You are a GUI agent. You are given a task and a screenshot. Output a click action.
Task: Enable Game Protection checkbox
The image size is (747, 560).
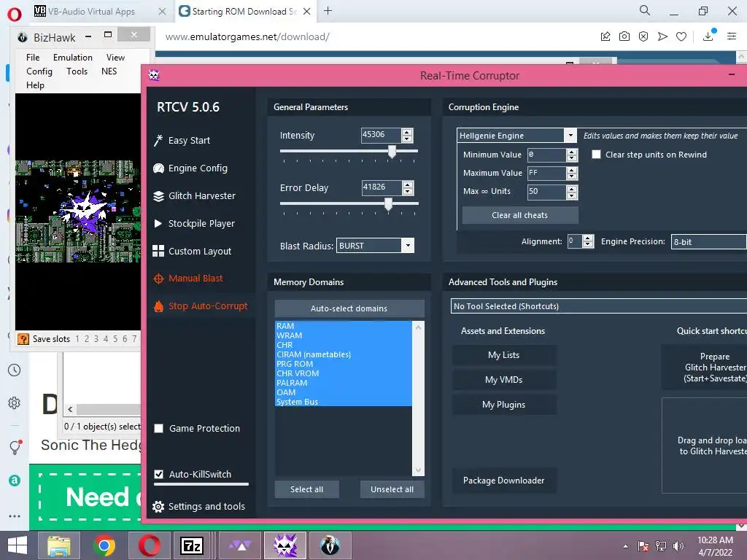158,428
